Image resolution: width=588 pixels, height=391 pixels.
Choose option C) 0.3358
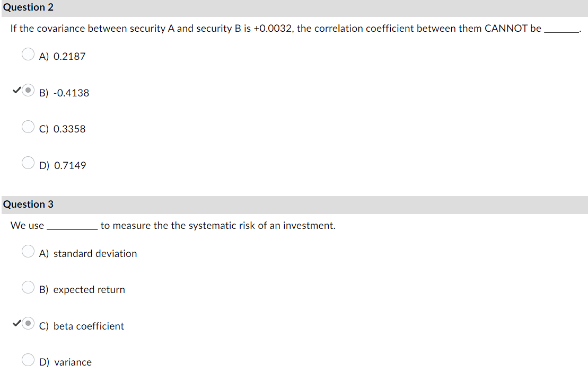[28, 127]
